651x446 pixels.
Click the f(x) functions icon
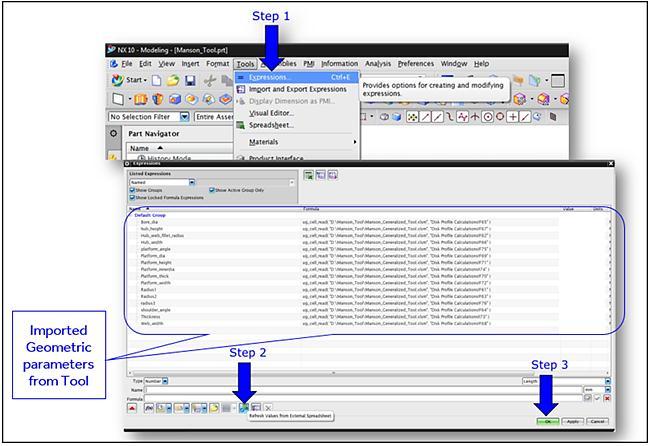[149, 408]
